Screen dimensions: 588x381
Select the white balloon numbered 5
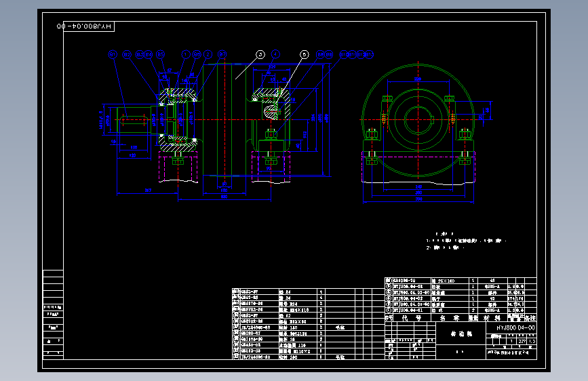tap(304, 55)
